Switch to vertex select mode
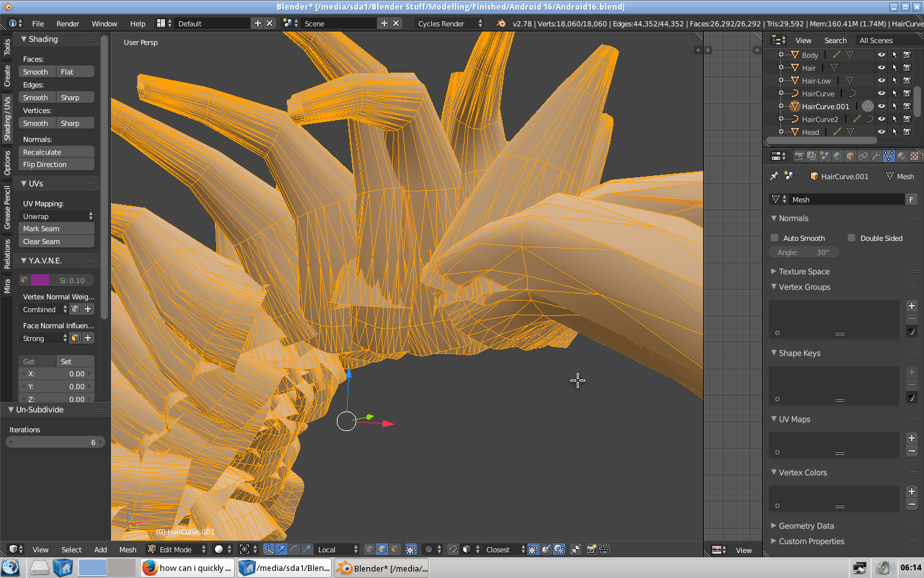 tap(369, 549)
